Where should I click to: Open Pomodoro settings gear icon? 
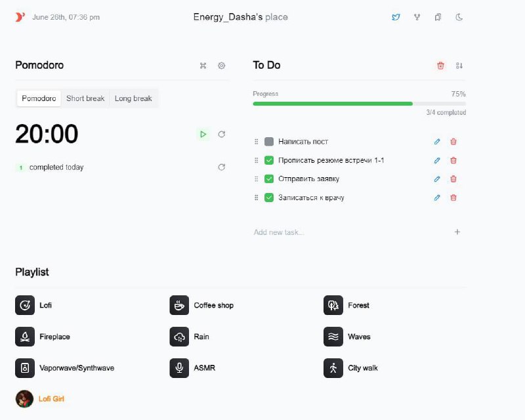(x=222, y=66)
